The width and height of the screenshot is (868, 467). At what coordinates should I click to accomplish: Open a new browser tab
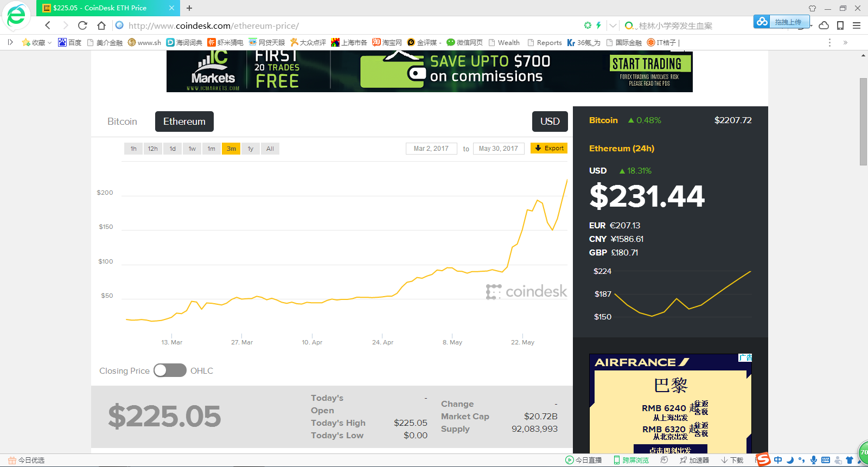click(189, 8)
